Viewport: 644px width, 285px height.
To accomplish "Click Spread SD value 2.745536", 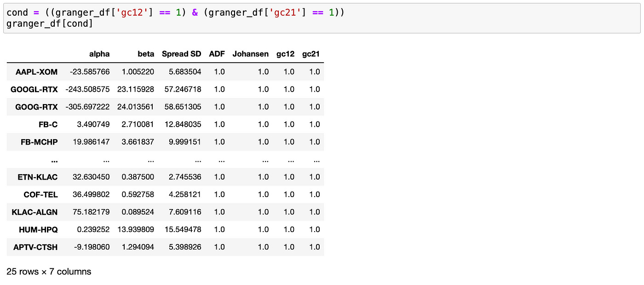I will pyautogui.click(x=184, y=177).
